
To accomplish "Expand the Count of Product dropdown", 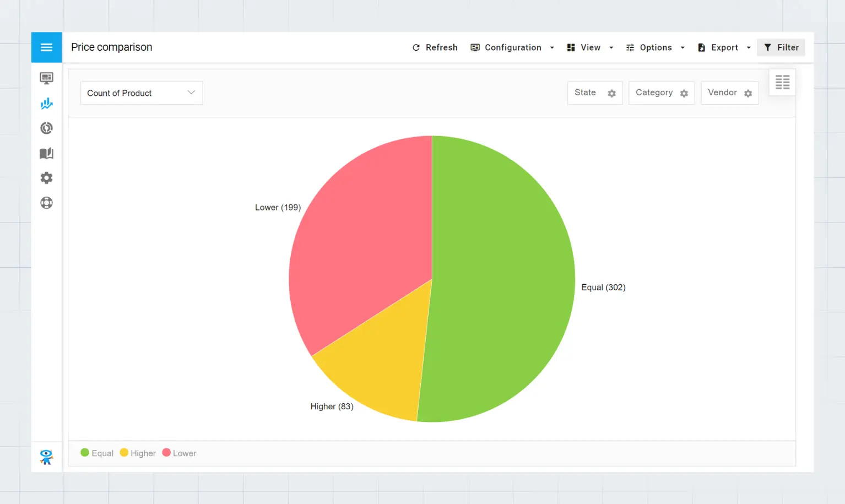I will point(142,93).
